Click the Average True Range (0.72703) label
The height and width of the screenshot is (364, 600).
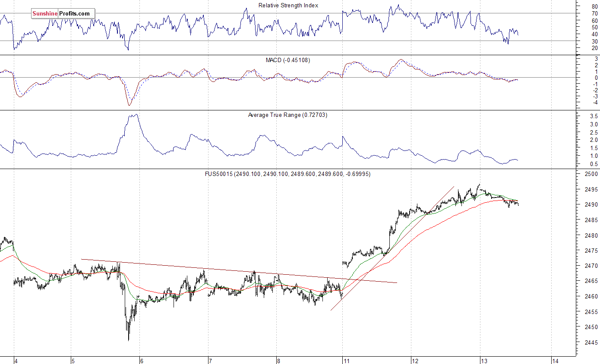tap(287, 115)
